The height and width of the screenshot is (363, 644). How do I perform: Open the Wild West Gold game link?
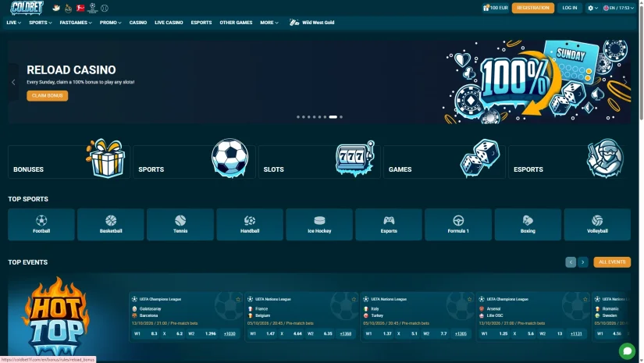coord(312,23)
